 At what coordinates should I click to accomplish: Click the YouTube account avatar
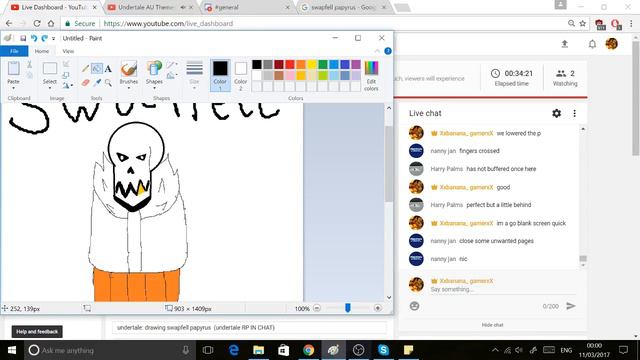tap(611, 44)
